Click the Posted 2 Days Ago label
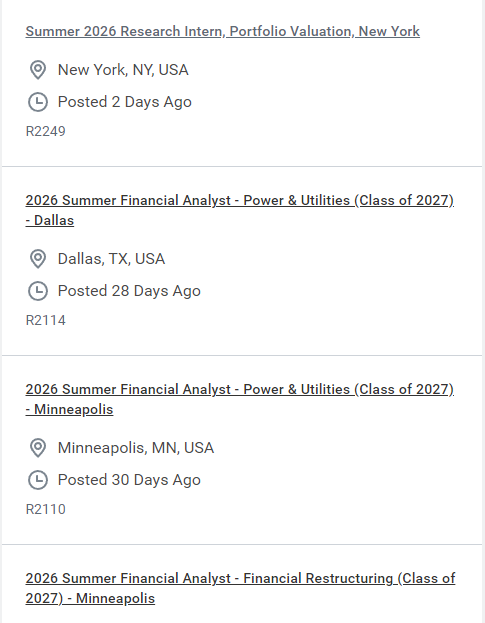Screen dimensions: 485x623 tap(125, 102)
